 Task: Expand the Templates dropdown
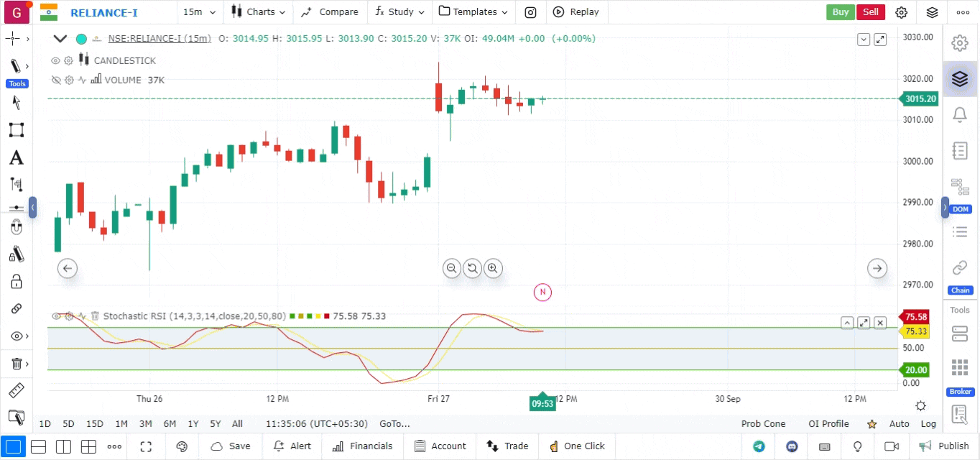[473, 12]
